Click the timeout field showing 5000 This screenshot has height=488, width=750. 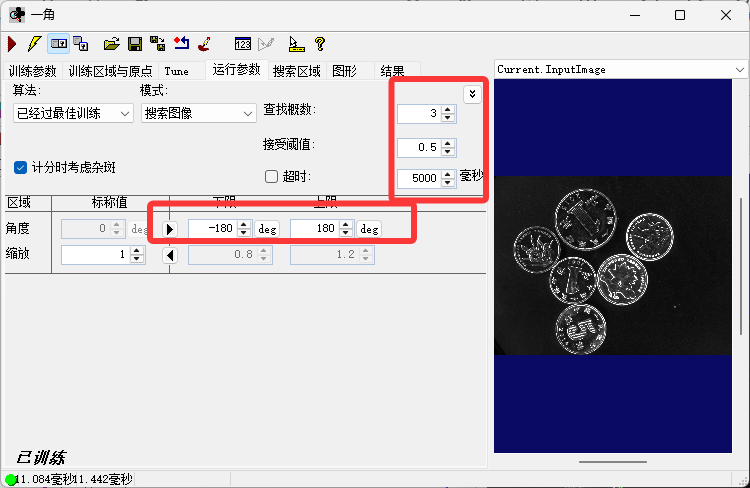point(419,178)
